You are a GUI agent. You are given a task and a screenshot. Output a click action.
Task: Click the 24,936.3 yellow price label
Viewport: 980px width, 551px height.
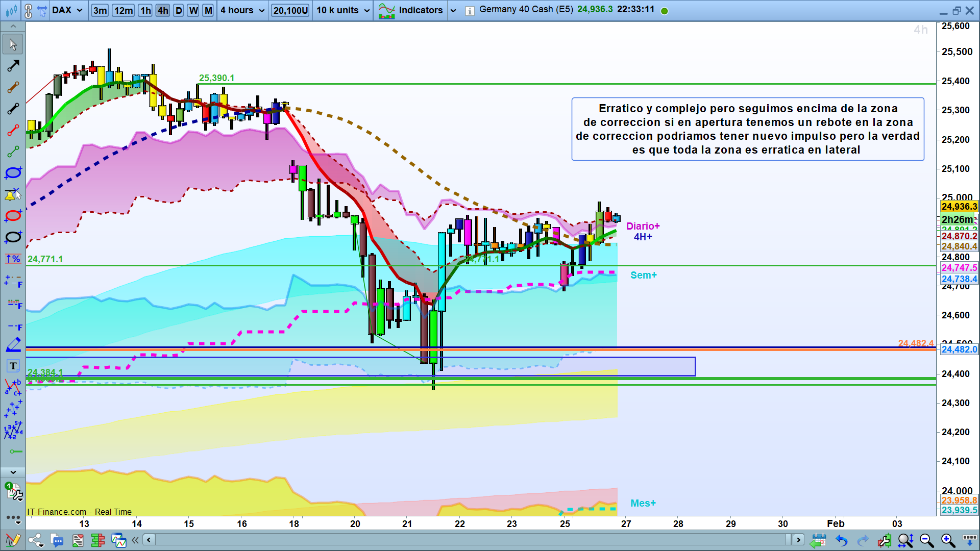[959, 207]
